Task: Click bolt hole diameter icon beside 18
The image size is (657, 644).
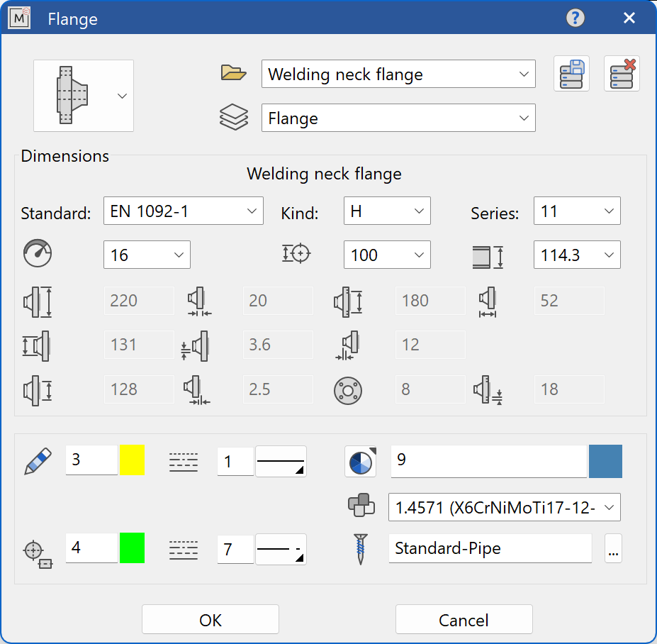Action: point(488,390)
